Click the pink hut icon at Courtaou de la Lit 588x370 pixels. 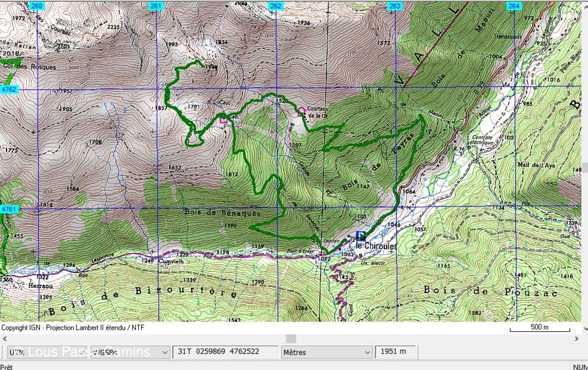pos(301,111)
